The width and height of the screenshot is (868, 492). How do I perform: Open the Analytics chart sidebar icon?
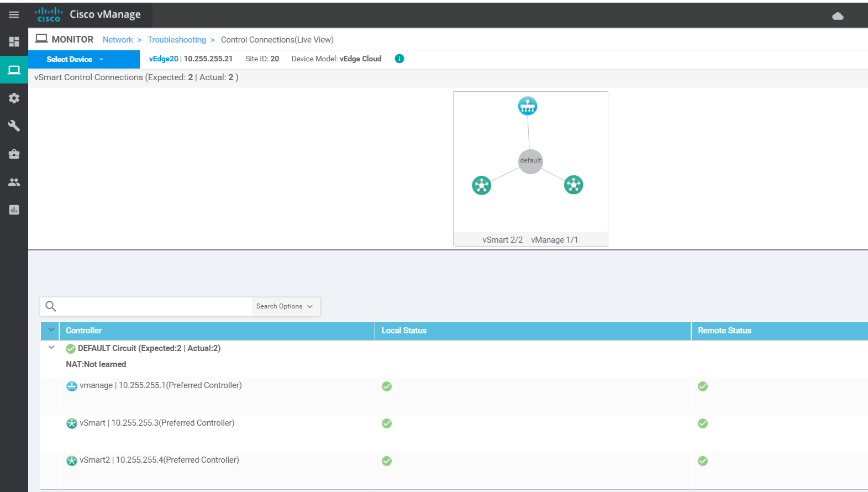click(x=14, y=210)
